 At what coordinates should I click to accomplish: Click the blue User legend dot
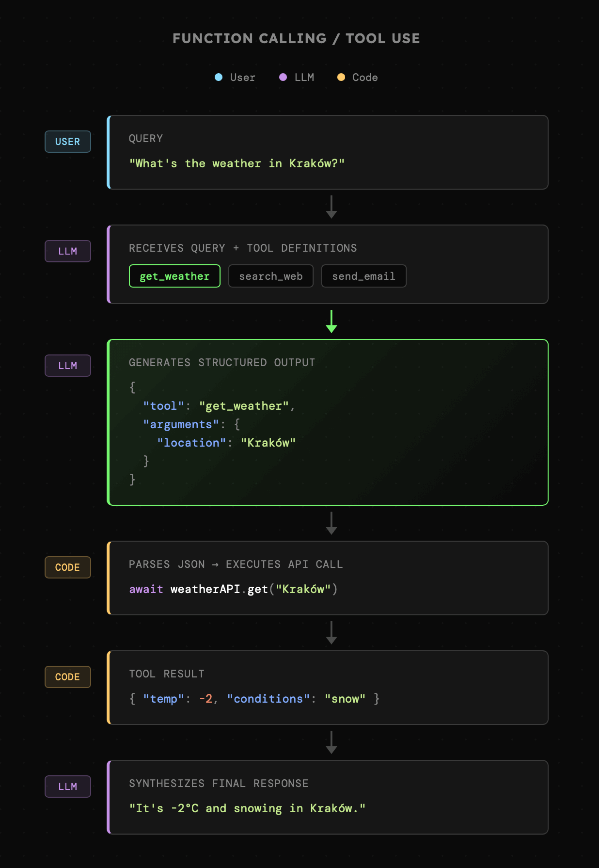click(218, 77)
